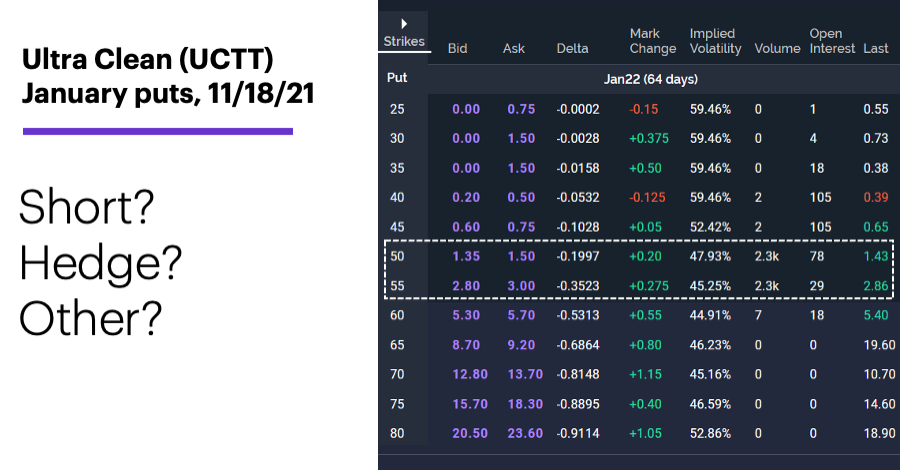This screenshot has width=900, height=470.
Task: Select the 75 strike row
Action: click(639, 404)
